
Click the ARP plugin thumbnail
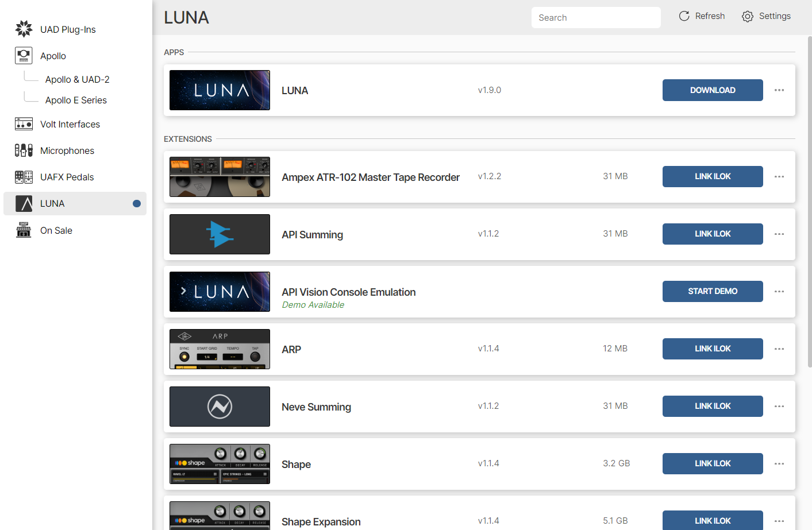click(x=220, y=349)
